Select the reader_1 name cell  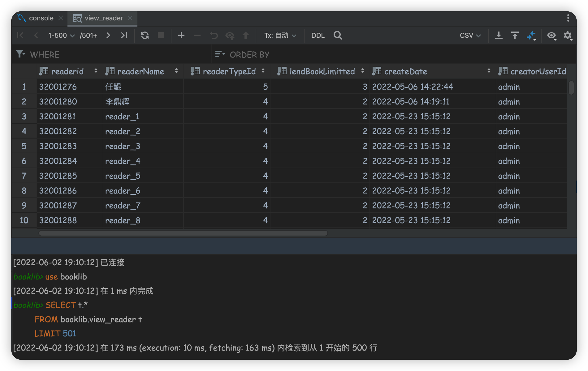[x=143, y=117]
